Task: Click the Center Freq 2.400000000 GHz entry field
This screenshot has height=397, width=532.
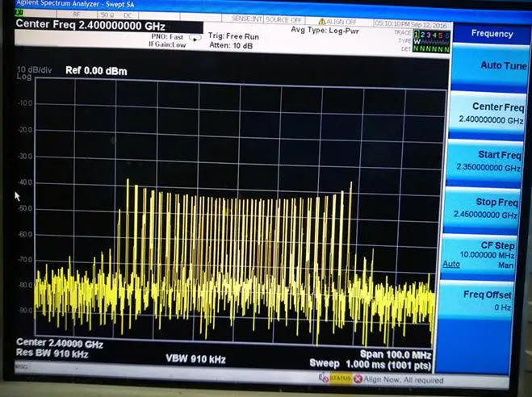Action: point(108,26)
